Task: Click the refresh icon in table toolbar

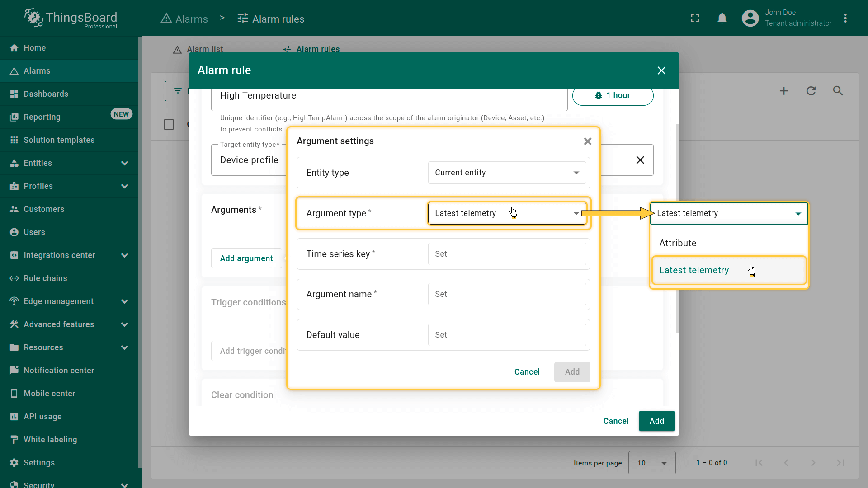Action: 811,91
